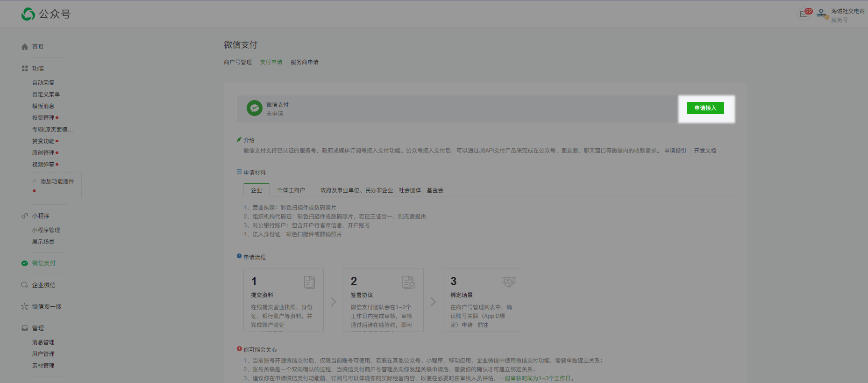Click 提交资料 step heading
The width and height of the screenshot is (868, 383).
[262, 295]
